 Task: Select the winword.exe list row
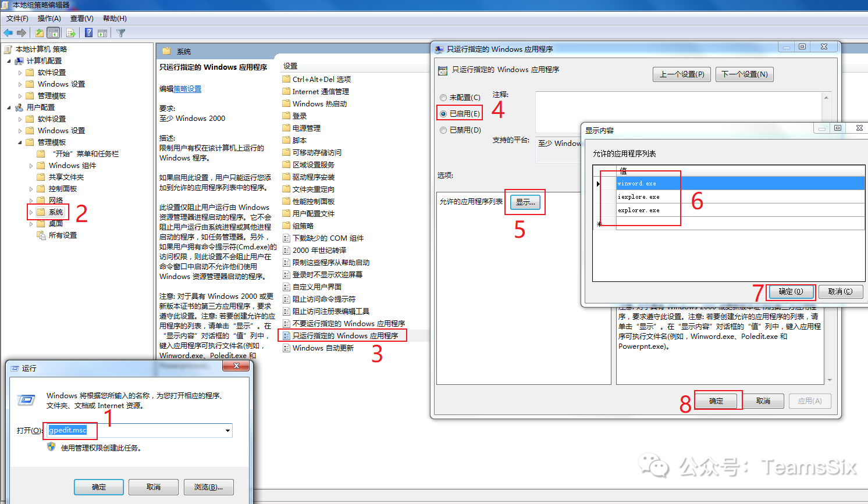point(740,183)
